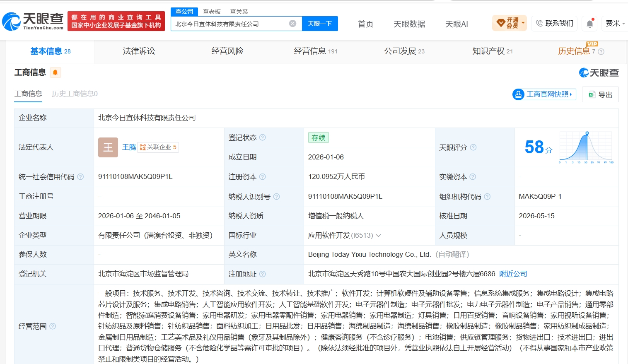Image resolution: width=628 pixels, height=364 pixels.
Task: Click help icon next to 统一社会信用代码
Action: pyautogui.click(x=80, y=177)
